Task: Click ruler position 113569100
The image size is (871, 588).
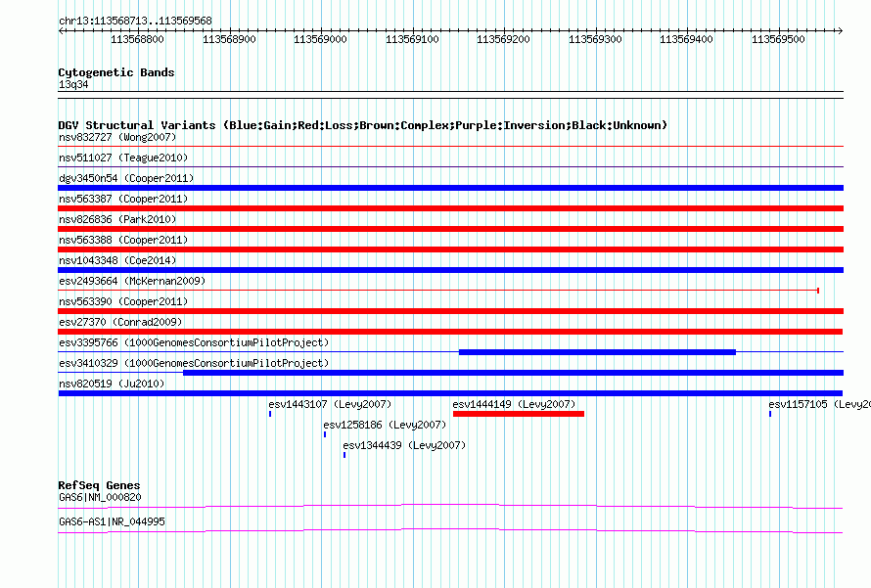Action: tap(412, 39)
